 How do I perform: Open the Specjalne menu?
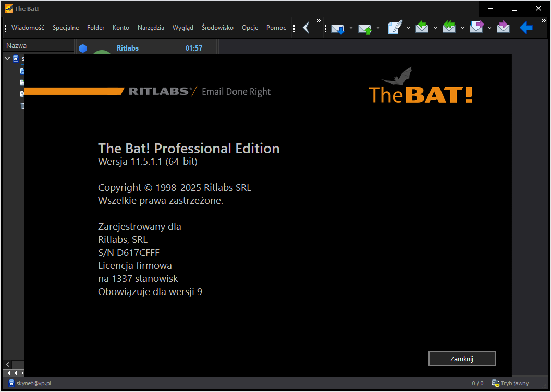click(x=66, y=28)
